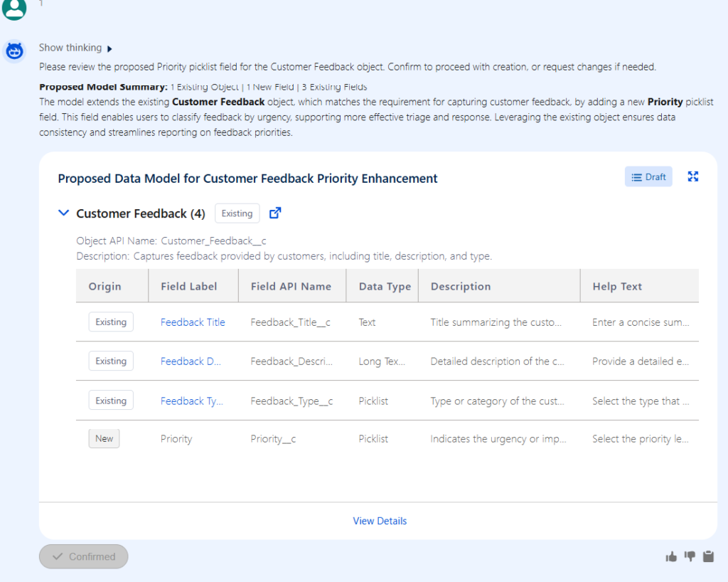The width and height of the screenshot is (728, 582).
Task: Click the Existing badge in Feedback Title row
Action: [111, 322]
